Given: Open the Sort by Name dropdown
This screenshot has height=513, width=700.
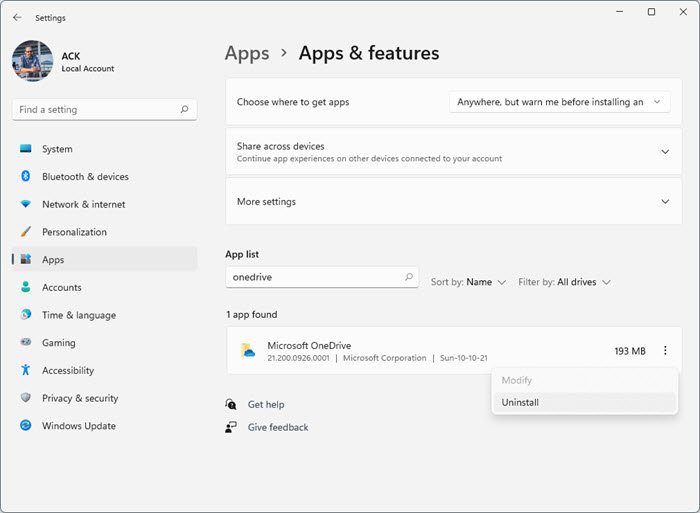Looking at the screenshot, I should [468, 282].
